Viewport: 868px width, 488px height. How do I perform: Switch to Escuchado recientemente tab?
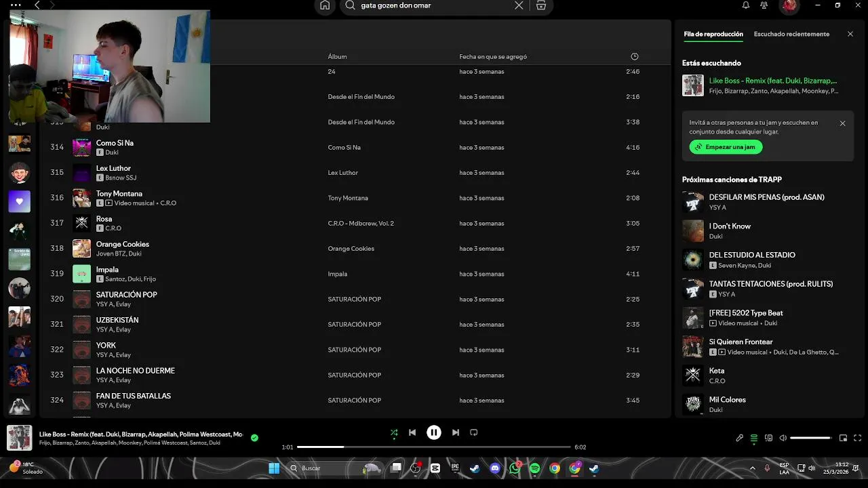pyautogui.click(x=791, y=34)
